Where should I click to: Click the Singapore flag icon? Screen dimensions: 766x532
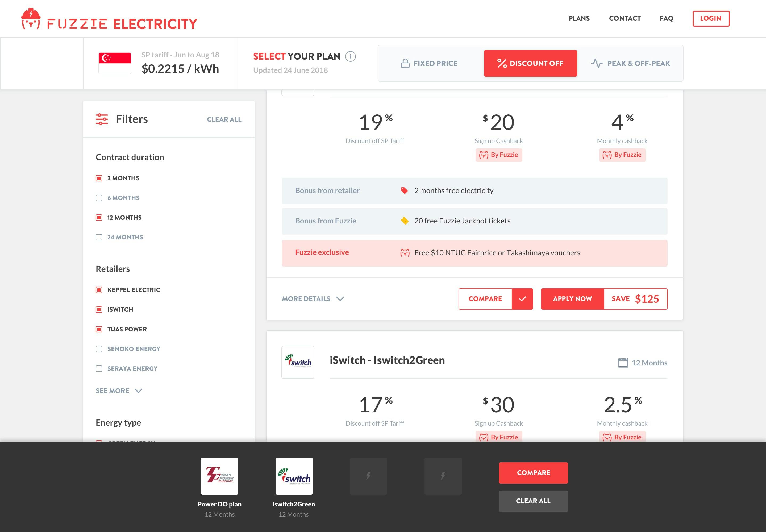115,63
